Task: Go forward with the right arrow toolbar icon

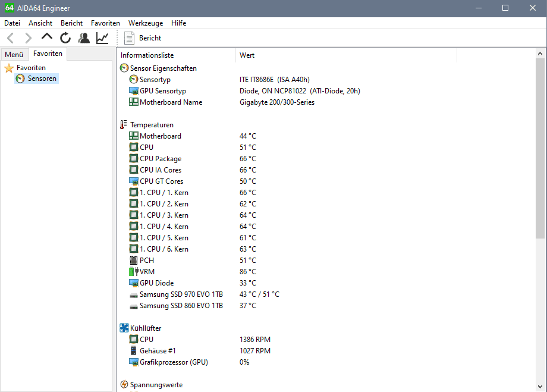Action: [29, 37]
